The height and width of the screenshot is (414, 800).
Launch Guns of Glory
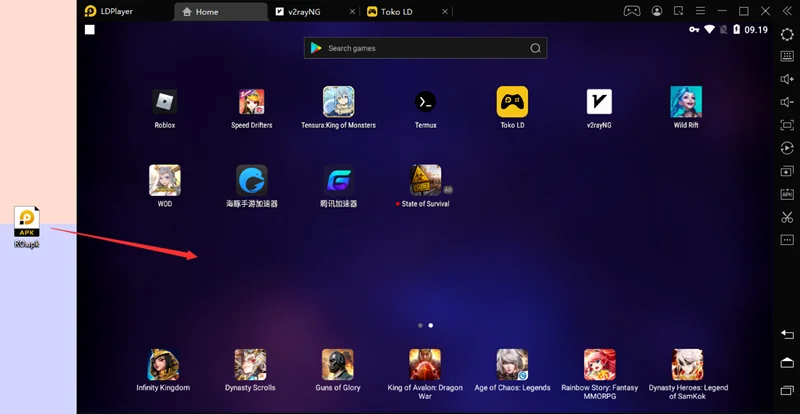(338, 364)
